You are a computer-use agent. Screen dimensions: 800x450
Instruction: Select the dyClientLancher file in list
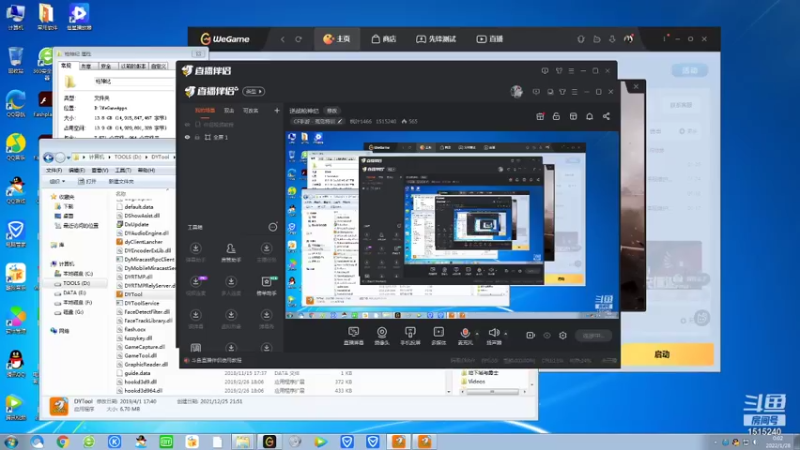139,242
